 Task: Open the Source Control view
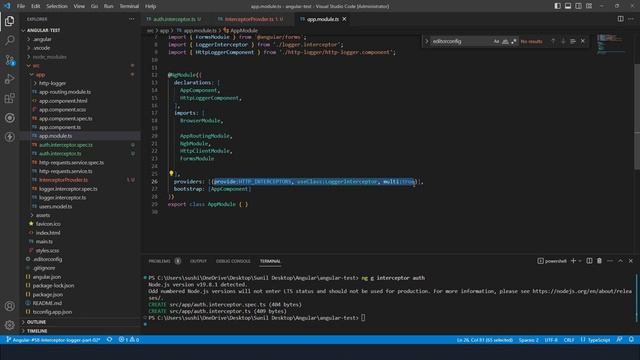point(10,60)
